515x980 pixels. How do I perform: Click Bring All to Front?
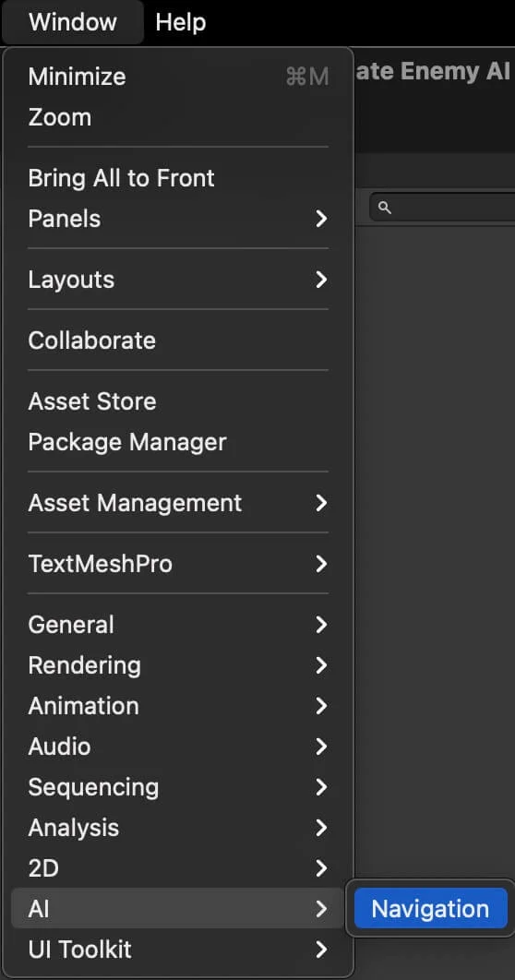click(x=178, y=178)
